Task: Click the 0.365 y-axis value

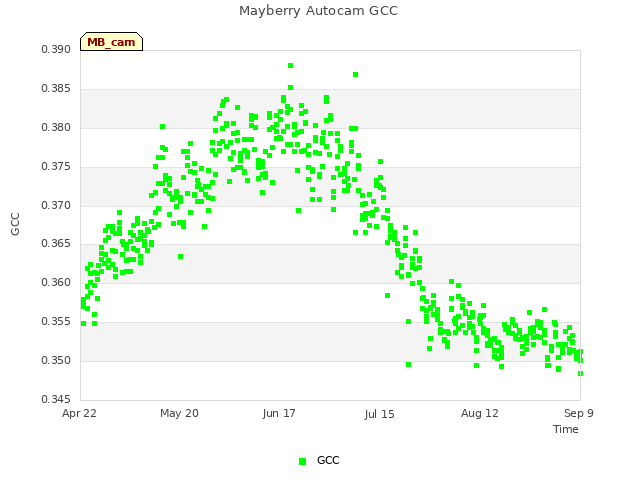Action: (x=56, y=244)
